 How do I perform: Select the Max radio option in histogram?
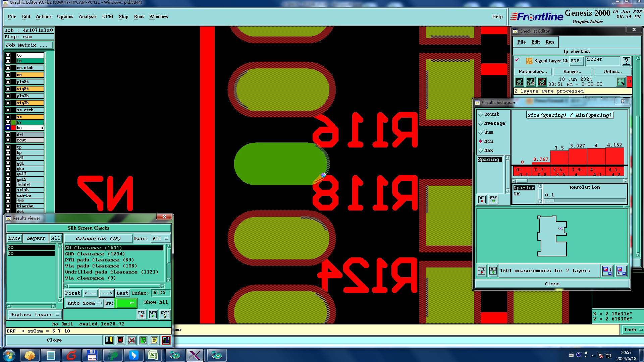[481, 150]
